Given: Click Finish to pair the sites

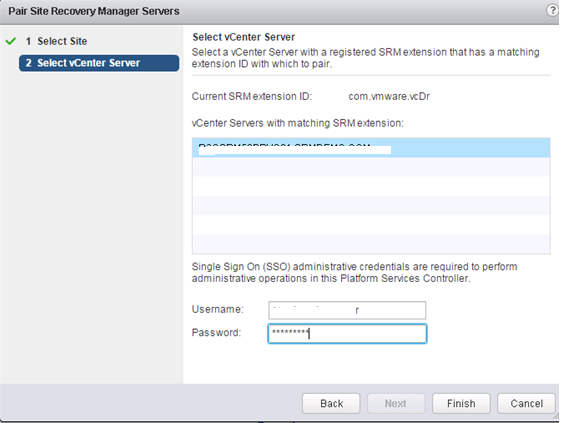Looking at the screenshot, I should coord(461,404).
